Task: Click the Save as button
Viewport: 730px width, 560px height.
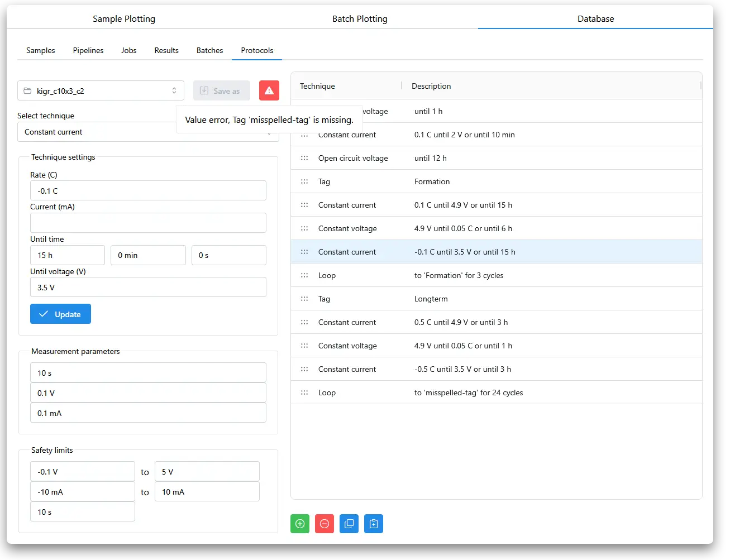Action: pos(222,90)
